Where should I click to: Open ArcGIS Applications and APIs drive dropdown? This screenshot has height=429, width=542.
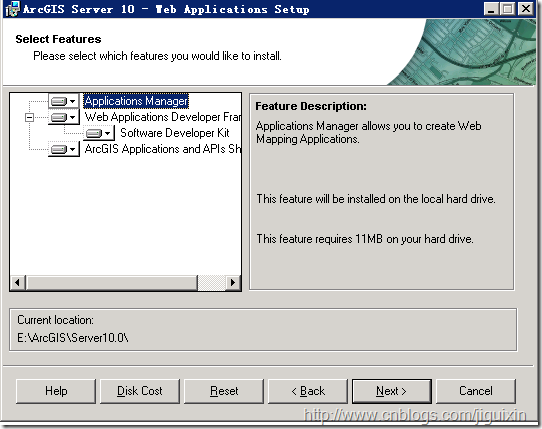[64, 149]
